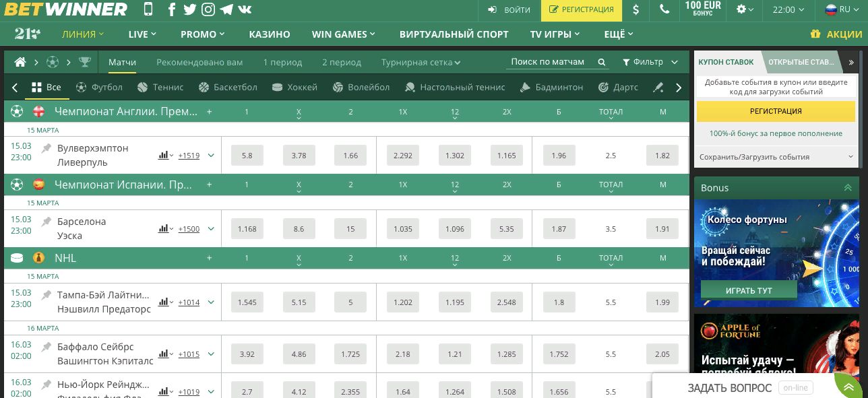Open the VK social icon
The height and width of the screenshot is (398, 868).
coord(245,9)
